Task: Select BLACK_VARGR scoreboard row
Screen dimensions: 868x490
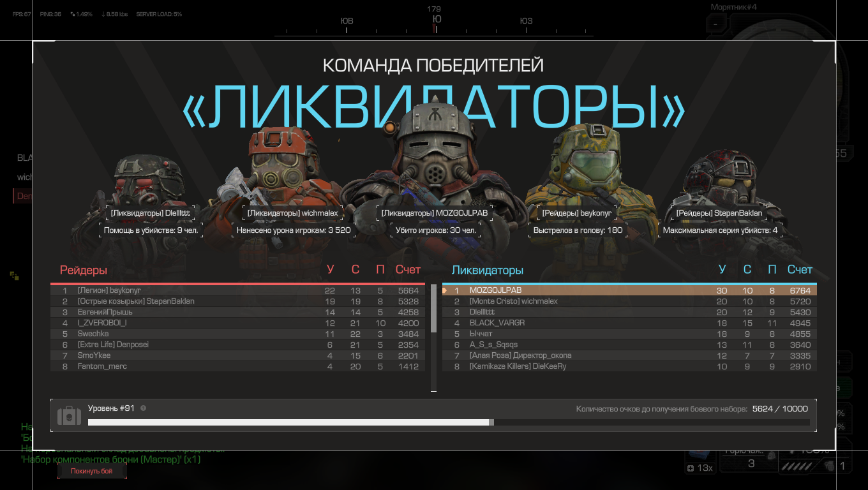Action: tap(629, 323)
